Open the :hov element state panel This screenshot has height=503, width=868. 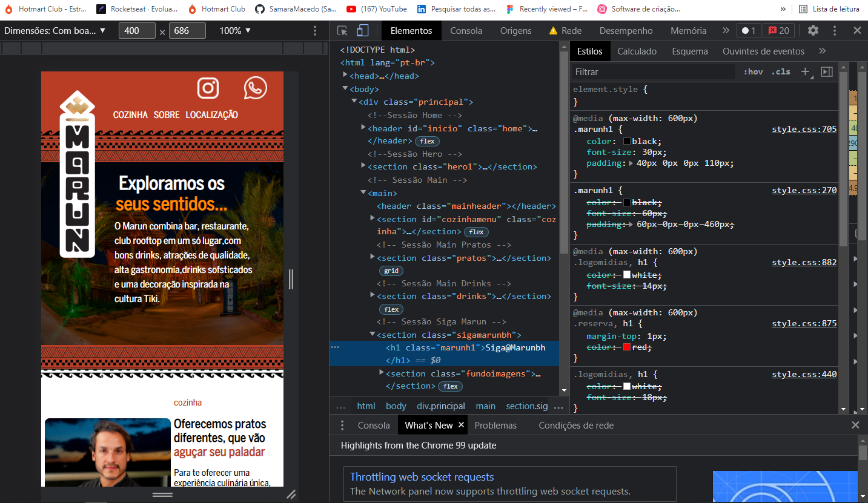(x=753, y=71)
